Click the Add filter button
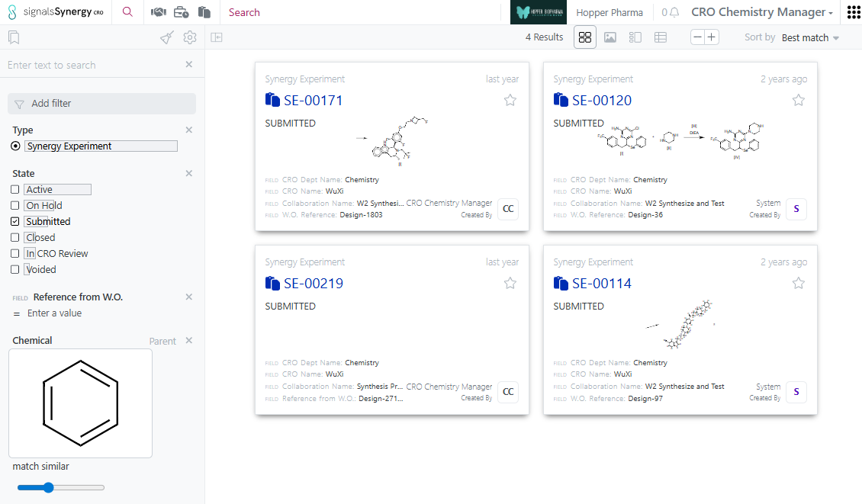Screen dimensions: 862x504 click(x=101, y=104)
